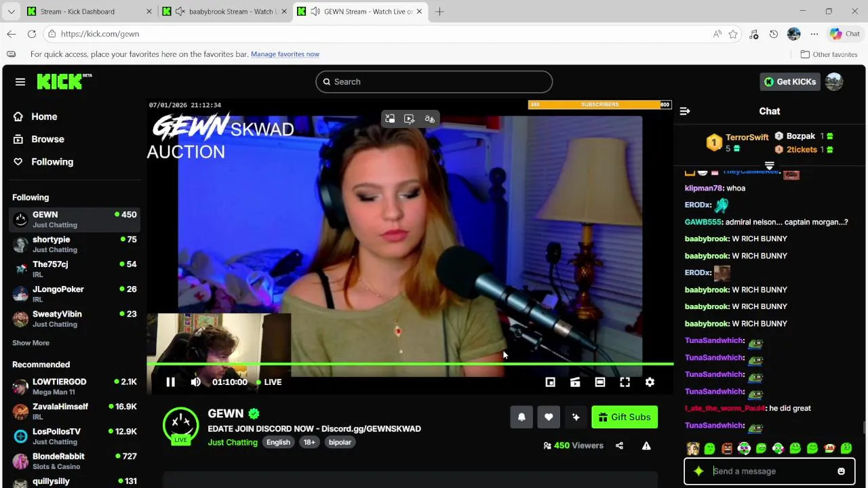Jump to LIVE in the player

pos(269,382)
